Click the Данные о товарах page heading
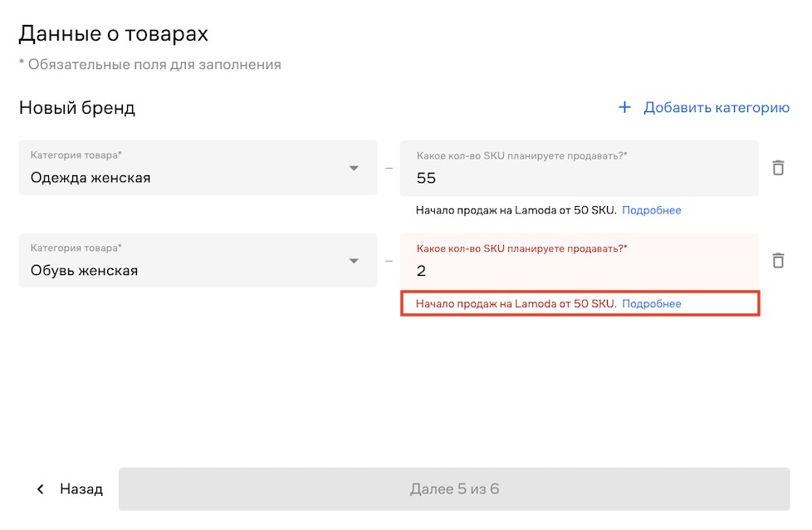The width and height of the screenshot is (812, 530). coord(113,34)
